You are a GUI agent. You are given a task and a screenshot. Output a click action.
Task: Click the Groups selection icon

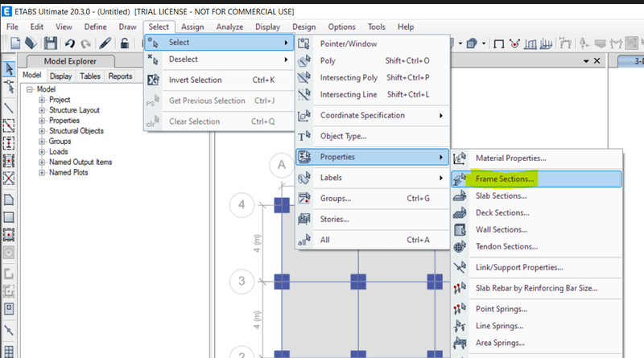(304, 198)
